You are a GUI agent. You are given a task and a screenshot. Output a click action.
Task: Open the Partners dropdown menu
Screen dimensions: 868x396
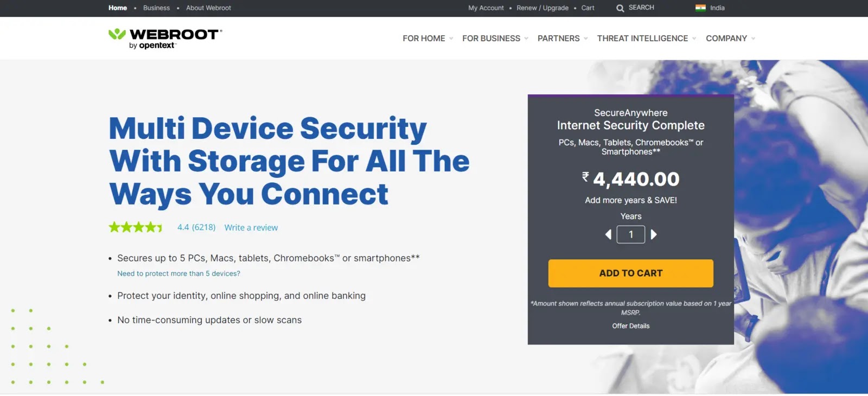coord(562,39)
